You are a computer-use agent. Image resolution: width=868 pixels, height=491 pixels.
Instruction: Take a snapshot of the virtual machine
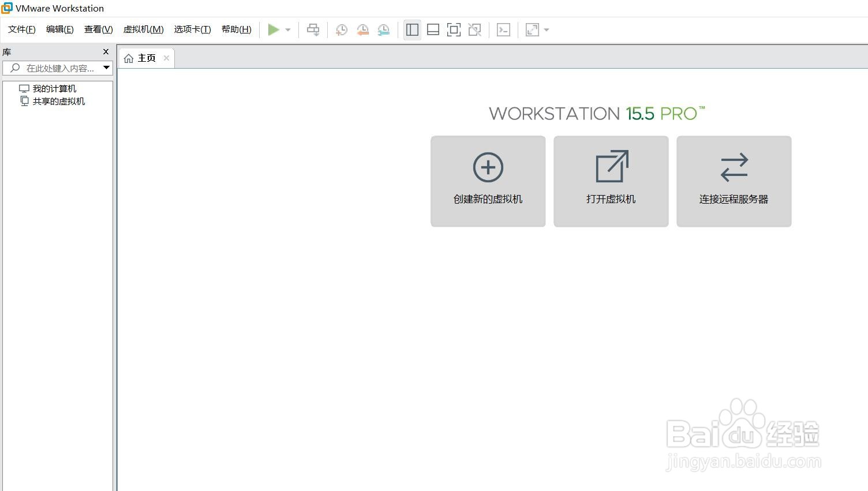tap(341, 29)
